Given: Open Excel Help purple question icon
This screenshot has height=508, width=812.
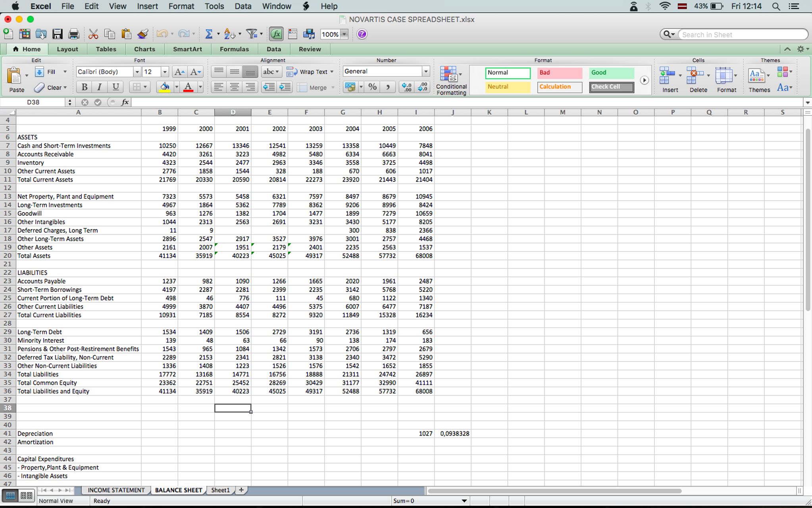Looking at the screenshot, I should coord(362,34).
